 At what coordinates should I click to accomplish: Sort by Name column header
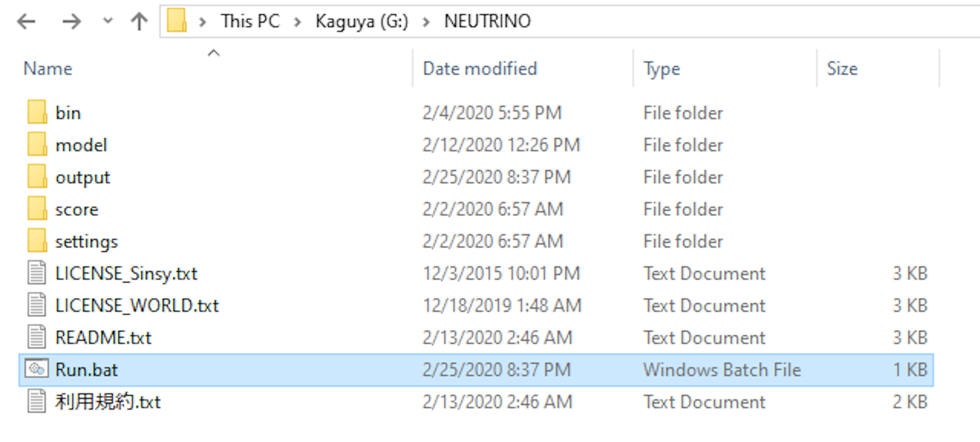(48, 69)
